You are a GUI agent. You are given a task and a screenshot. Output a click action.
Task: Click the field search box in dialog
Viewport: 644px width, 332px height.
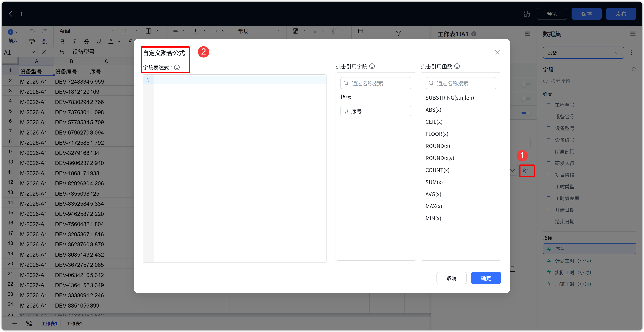click(376, 83)
